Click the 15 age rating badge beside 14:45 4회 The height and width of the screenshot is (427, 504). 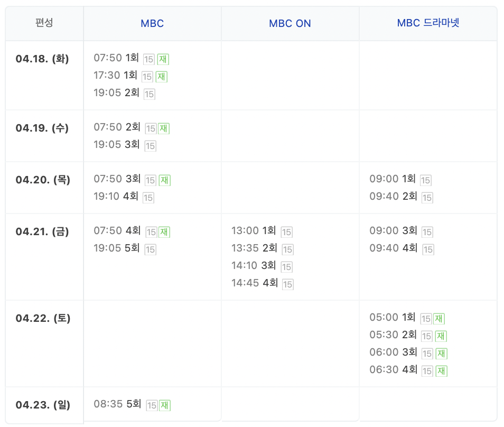(x=288, y=284)
